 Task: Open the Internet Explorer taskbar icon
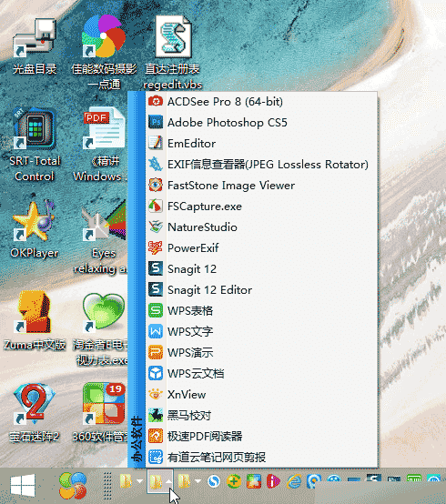click(x=294, y=481)
